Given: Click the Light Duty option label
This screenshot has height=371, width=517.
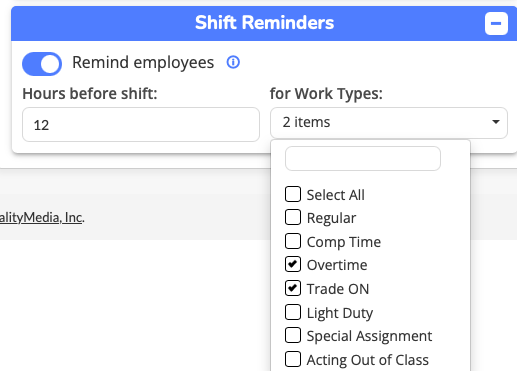Looking at the screenshot, I should [x=340, y=313].
